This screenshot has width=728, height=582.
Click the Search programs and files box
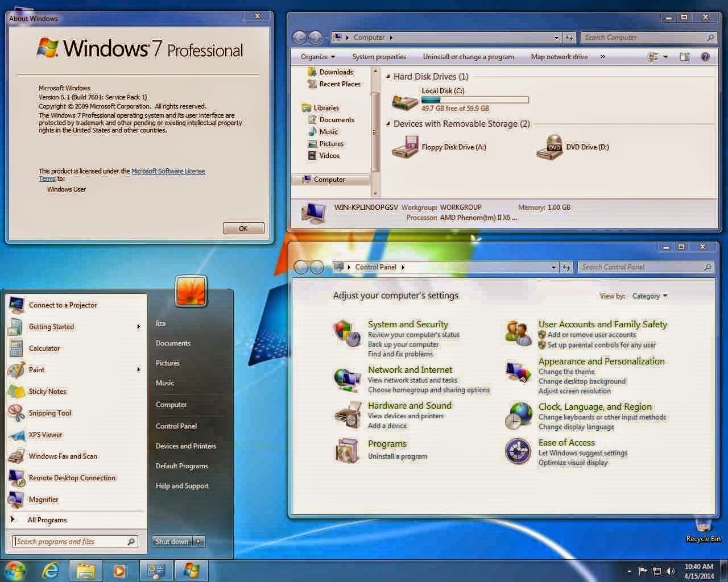pos(74,542)
